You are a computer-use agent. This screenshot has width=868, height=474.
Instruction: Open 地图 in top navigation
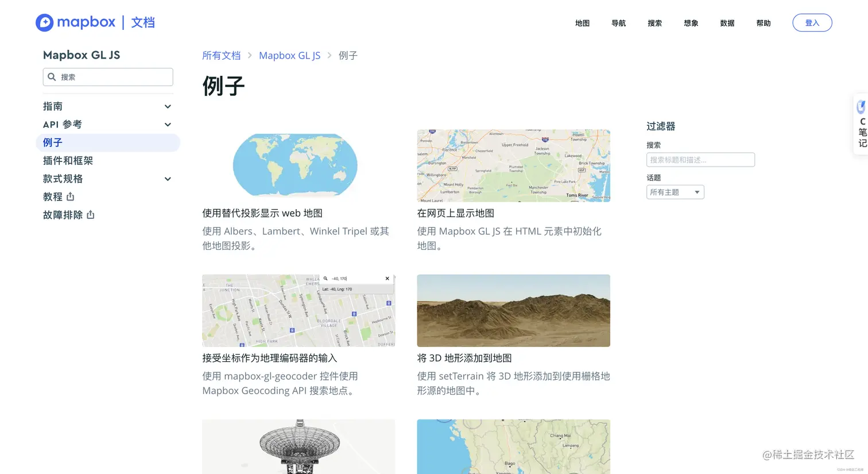click(582, 23)
